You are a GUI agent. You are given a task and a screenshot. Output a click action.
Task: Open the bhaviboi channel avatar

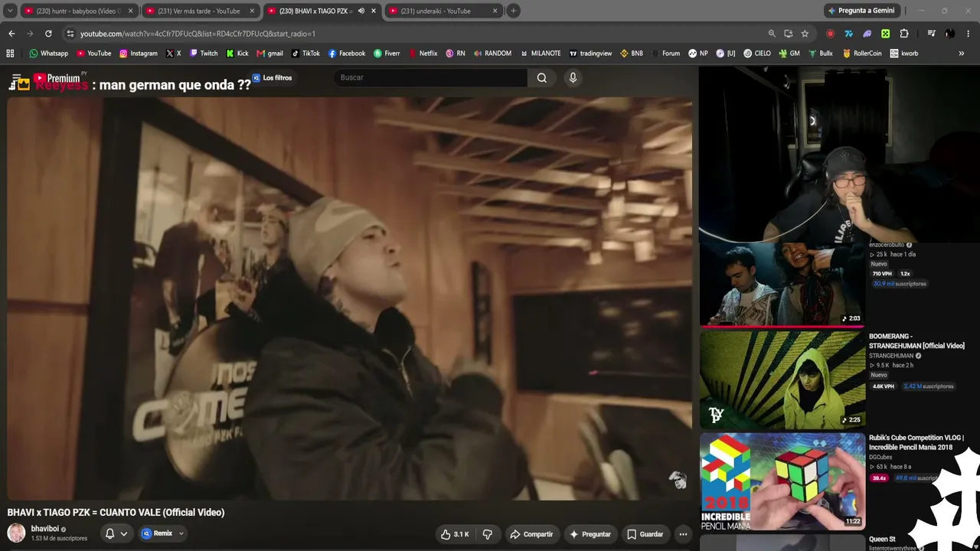pos(16,533)
